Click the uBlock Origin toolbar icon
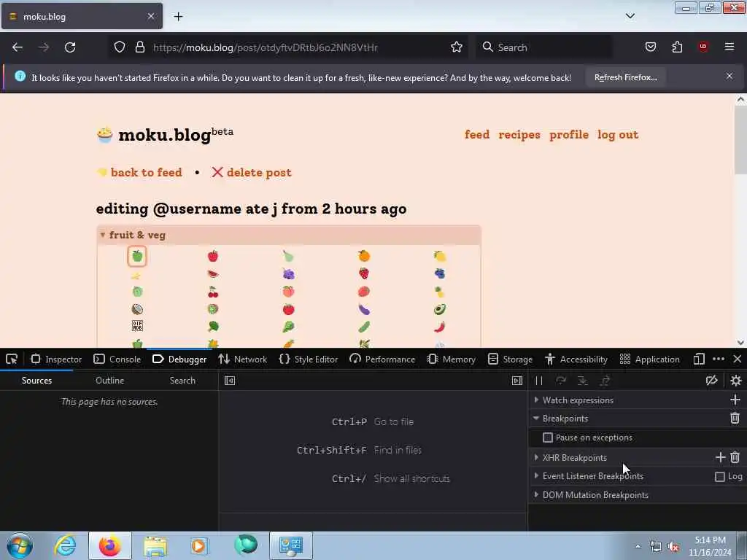Screen dimensions: 747x560 click(703, 47)
